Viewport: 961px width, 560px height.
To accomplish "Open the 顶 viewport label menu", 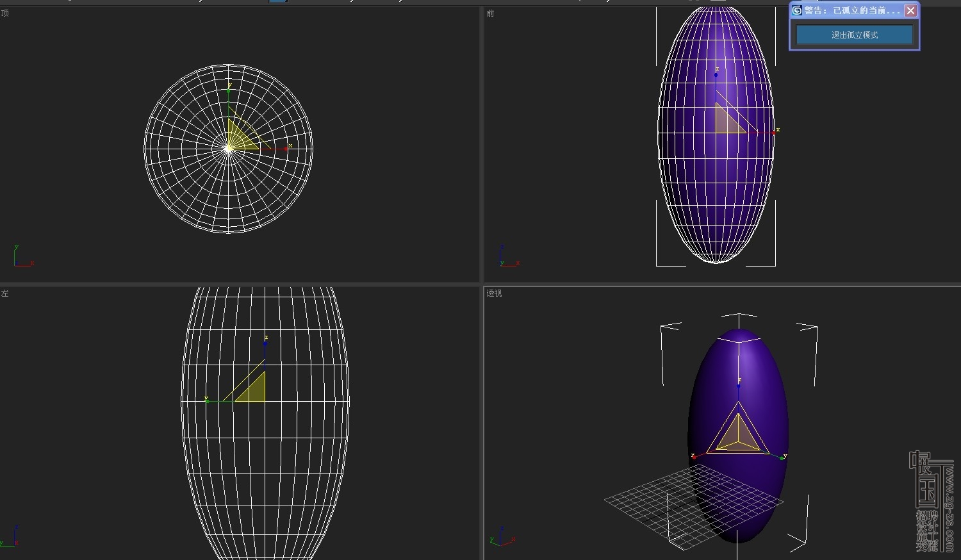I will [x=5, y=13].
